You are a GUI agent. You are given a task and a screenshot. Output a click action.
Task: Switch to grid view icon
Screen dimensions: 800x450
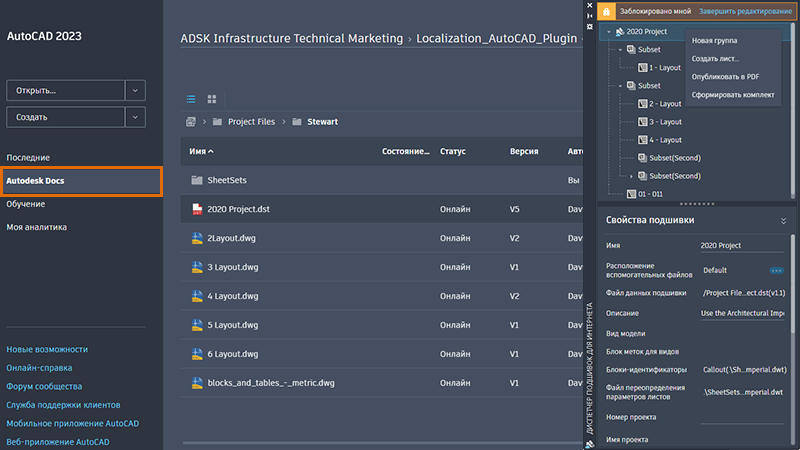[x=212, y=99]
